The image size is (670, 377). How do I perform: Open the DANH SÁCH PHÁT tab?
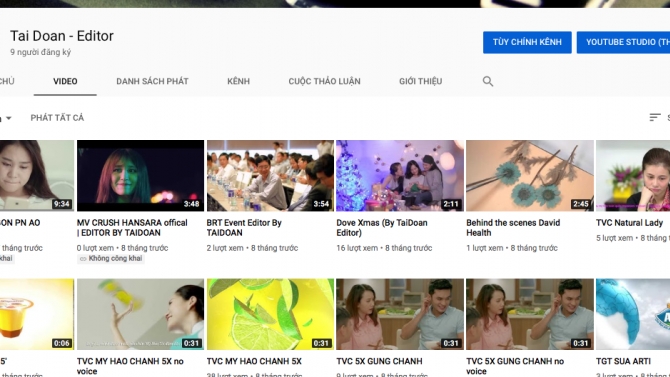click(152, 81)
